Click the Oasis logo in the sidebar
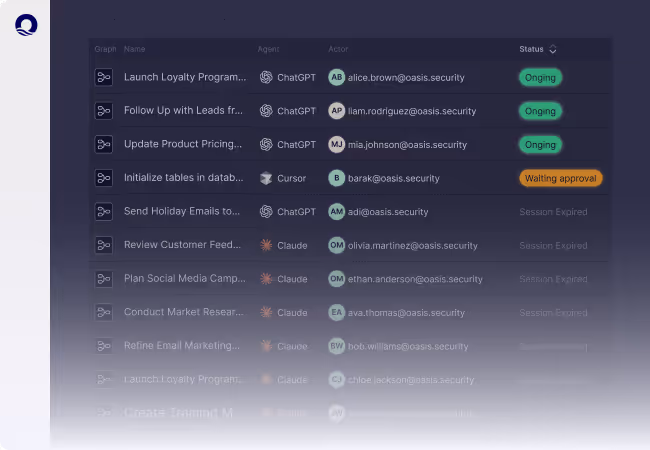This screenshot has height=450, width=650. click(26, 25)
